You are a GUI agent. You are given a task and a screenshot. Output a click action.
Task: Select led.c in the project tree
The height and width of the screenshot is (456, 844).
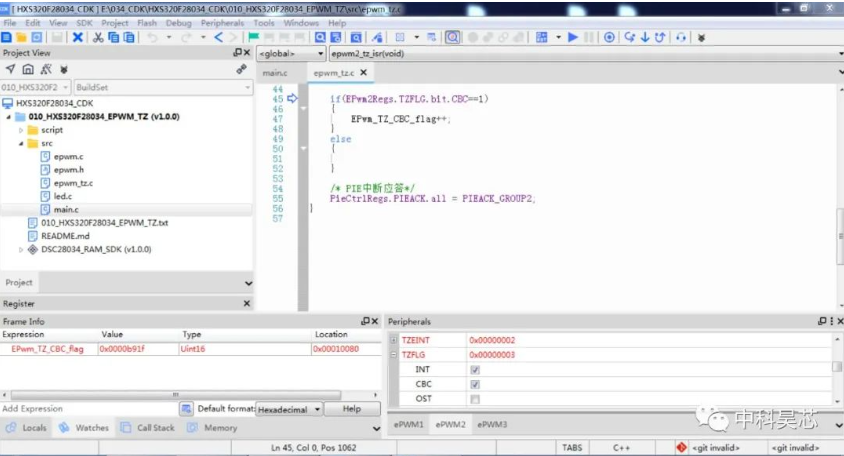(x=62, y=197)
